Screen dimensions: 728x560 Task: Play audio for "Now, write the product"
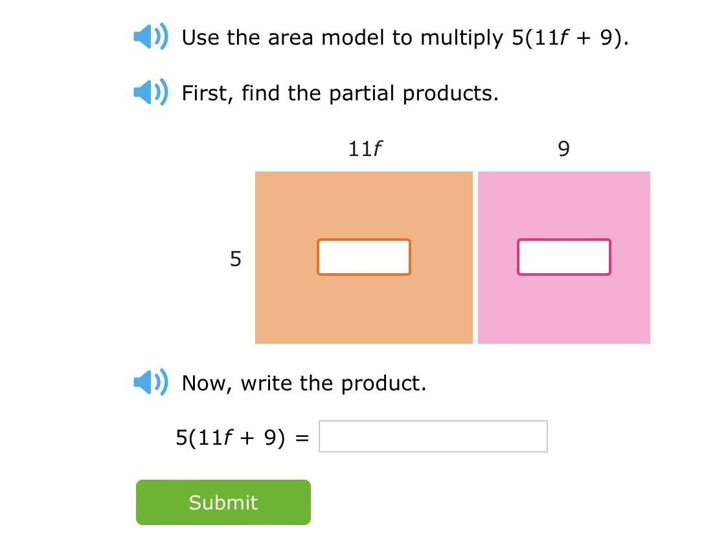150,382
